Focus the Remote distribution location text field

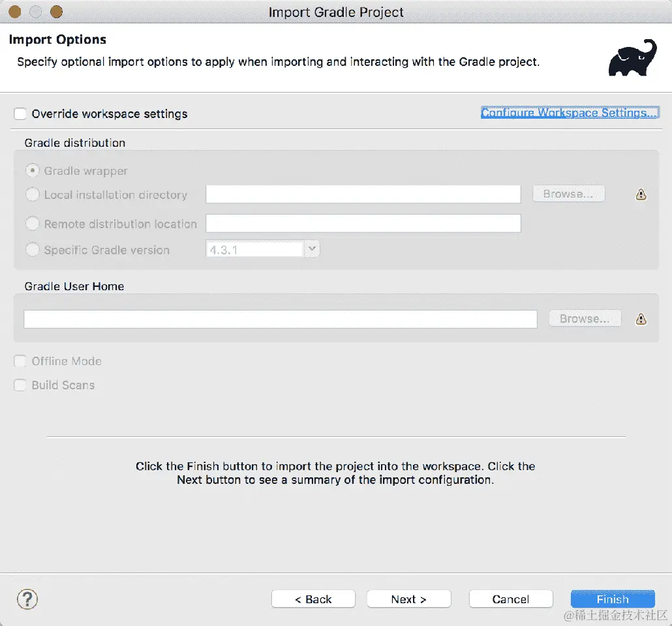(363, 223)
